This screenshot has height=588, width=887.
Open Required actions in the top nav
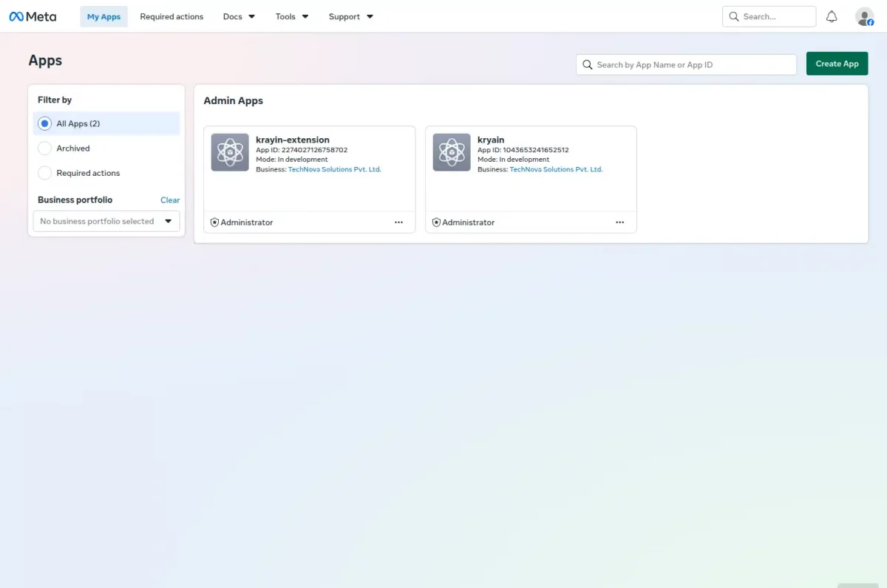(171, 16)
